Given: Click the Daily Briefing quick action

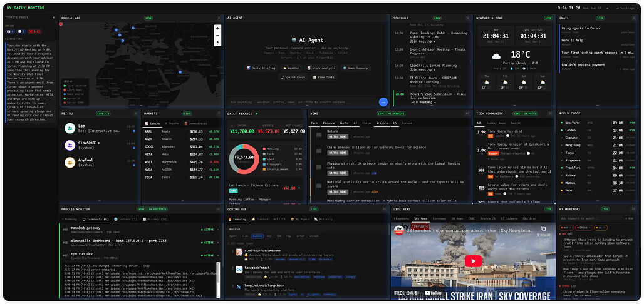Looking at the screenshot, I should (261, 68).
